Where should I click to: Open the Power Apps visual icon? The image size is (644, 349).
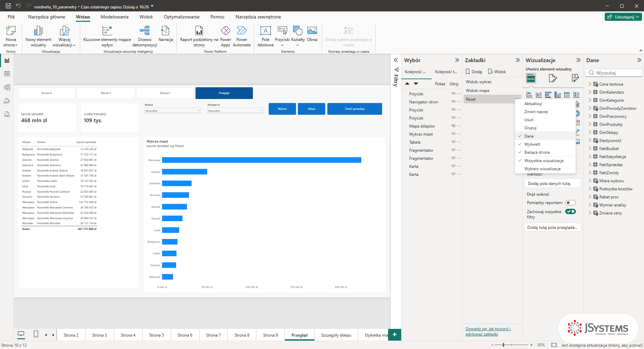click(225, 31)
